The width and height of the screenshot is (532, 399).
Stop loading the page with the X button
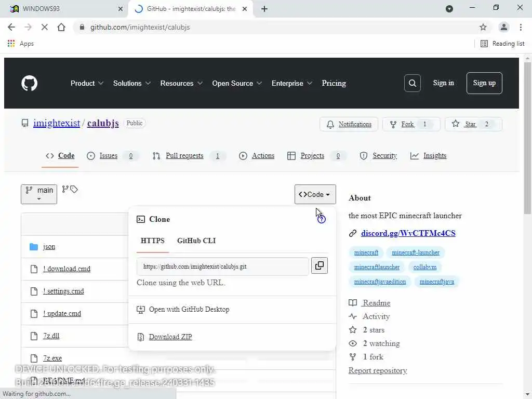[45, 27]
